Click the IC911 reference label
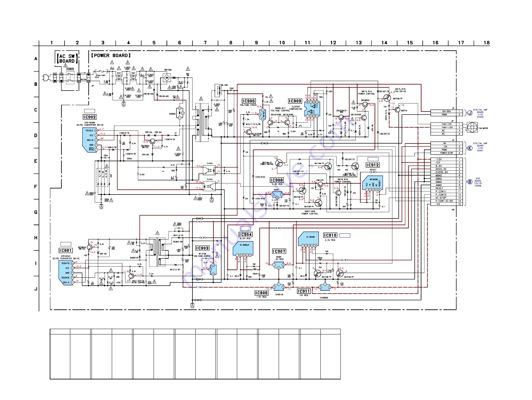This screenshot has width=532, height=400. click(303, 291)
